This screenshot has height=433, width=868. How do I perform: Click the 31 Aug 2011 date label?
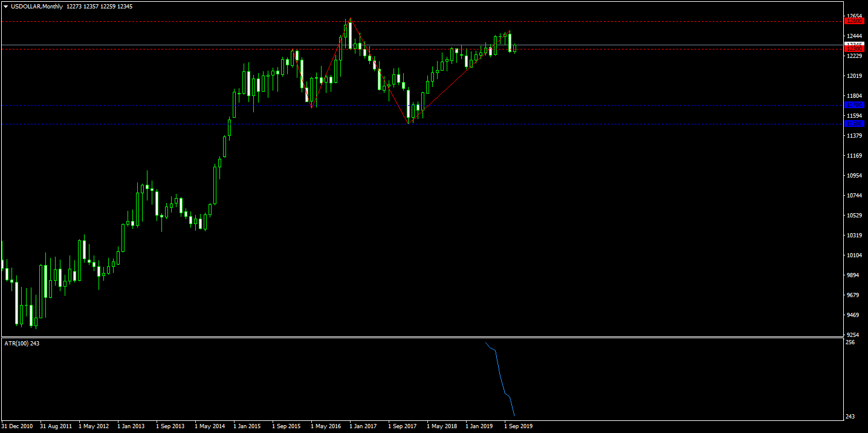coord(56,426)
